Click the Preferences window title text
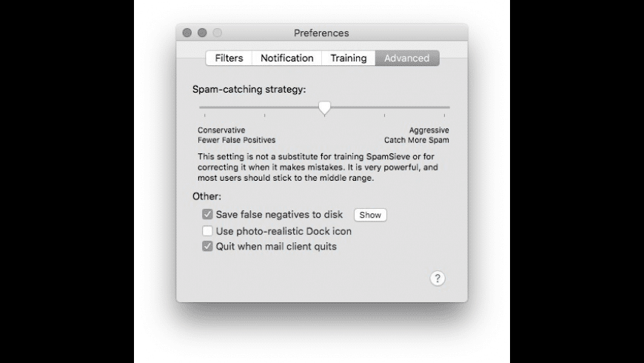This screenshot has width=644, height=363. pos(321,33)
